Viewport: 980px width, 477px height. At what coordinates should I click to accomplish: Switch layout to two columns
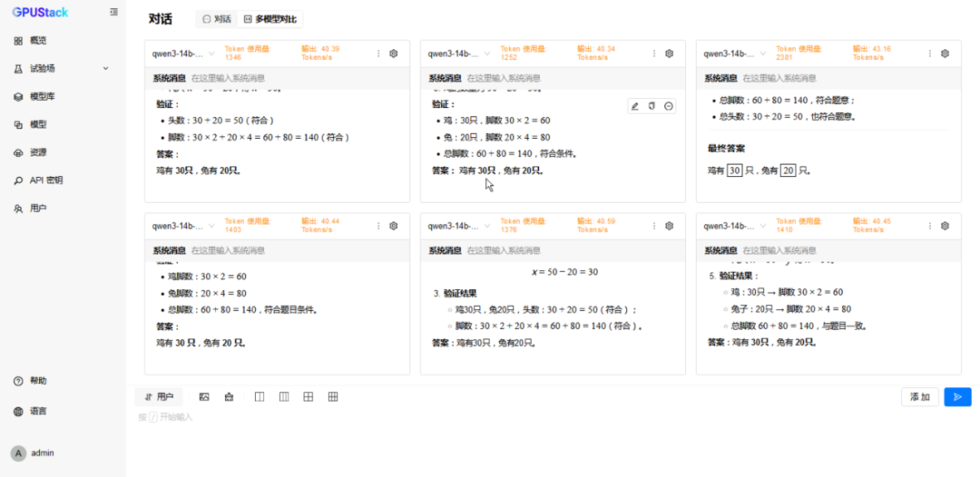(x=260, y=397)
